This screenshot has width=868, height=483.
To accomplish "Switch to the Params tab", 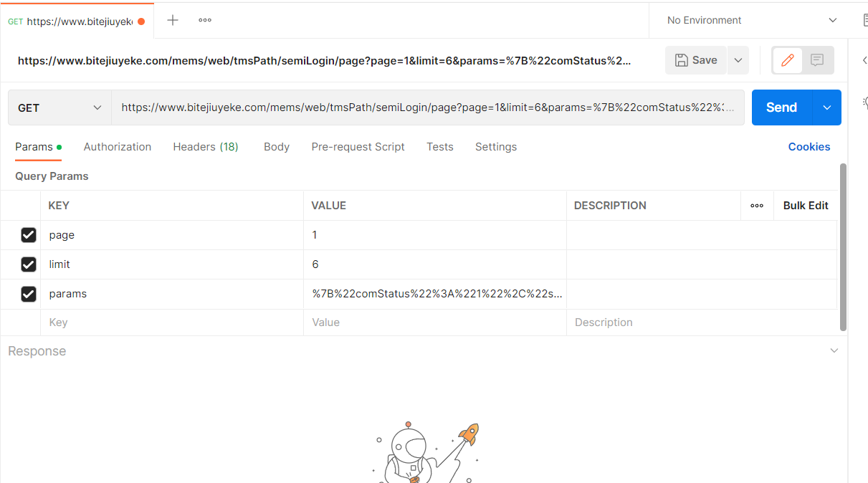I will click(x=38, y=147).
